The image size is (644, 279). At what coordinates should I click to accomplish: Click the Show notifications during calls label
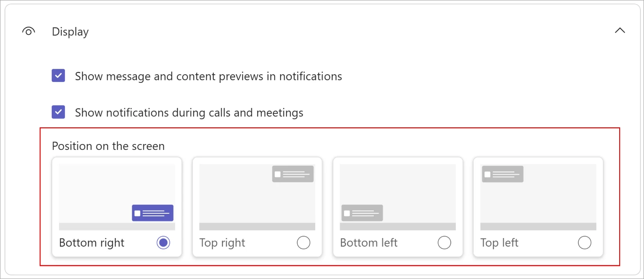point(189,112)
